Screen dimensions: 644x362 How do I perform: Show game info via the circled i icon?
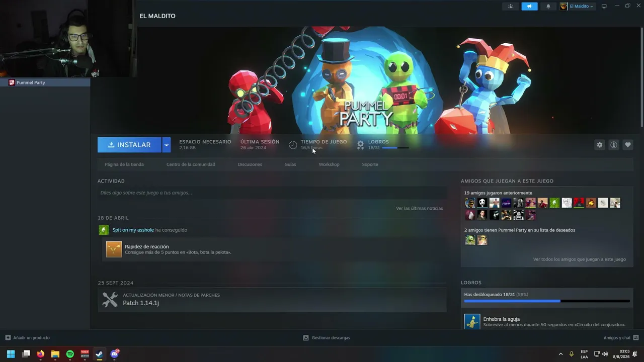coord(614,145)
